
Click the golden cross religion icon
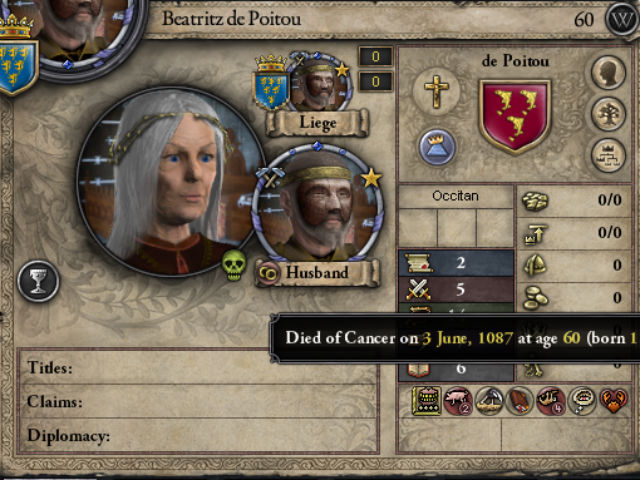[436, 91]
